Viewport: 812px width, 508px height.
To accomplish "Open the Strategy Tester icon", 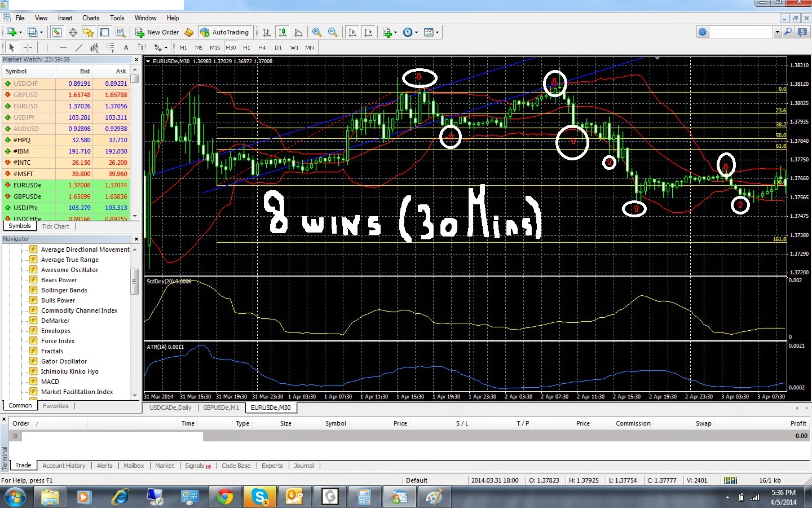I will (x=120, y=32).
